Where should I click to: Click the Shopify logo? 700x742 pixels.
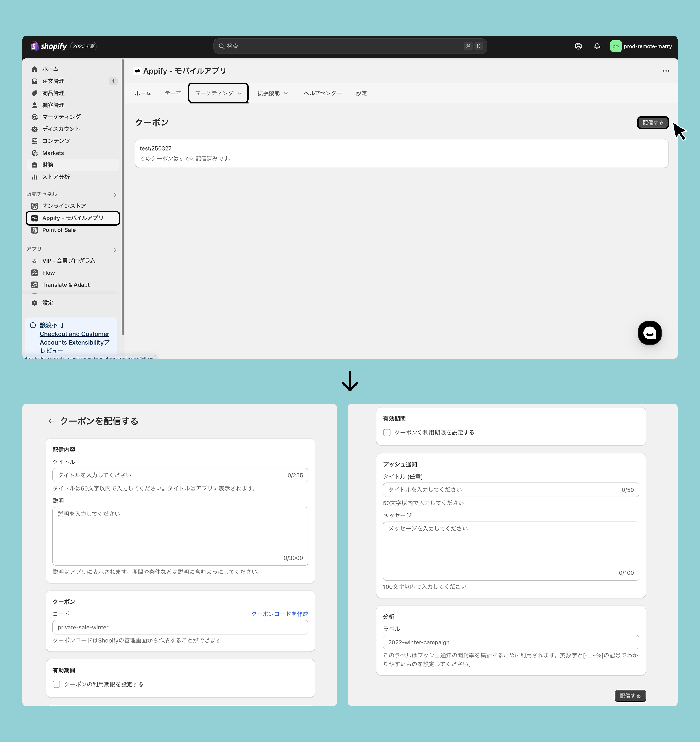point(49,46)
